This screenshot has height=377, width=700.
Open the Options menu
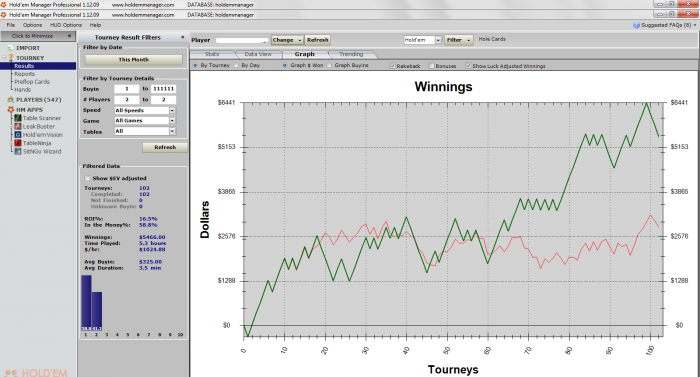coord(32,25)
